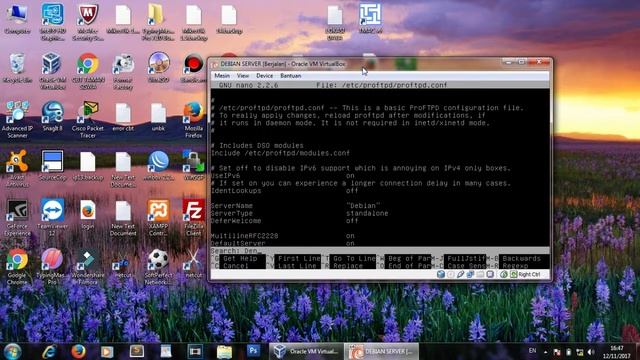
Task: Select the FileZilla Client shortcut
Action: [193, 217]
